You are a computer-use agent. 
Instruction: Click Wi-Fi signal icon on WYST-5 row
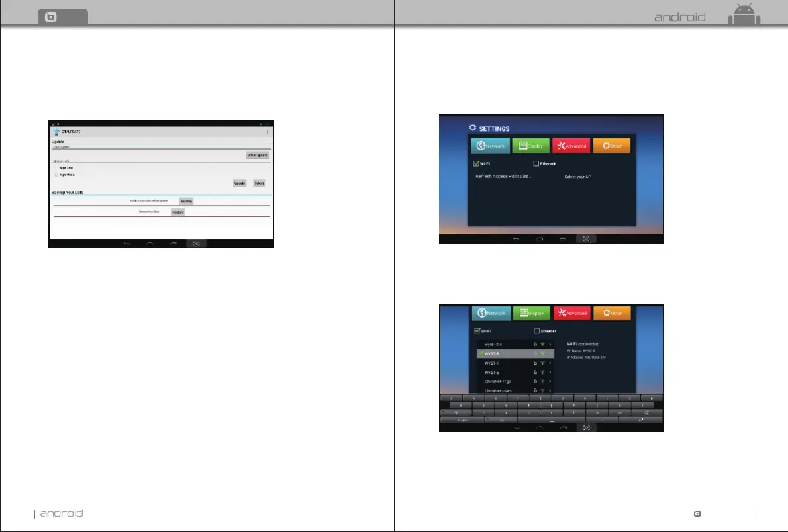click(542, 373)
